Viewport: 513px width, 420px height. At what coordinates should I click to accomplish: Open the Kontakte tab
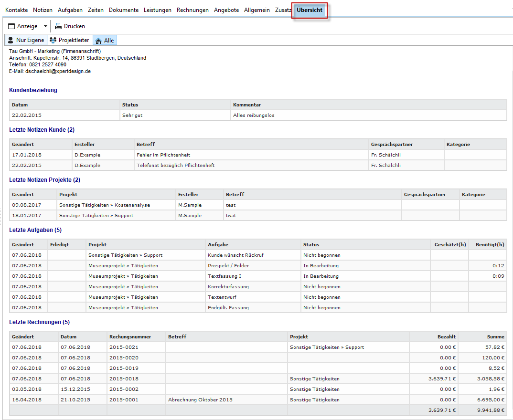click(x=16, y=10)
